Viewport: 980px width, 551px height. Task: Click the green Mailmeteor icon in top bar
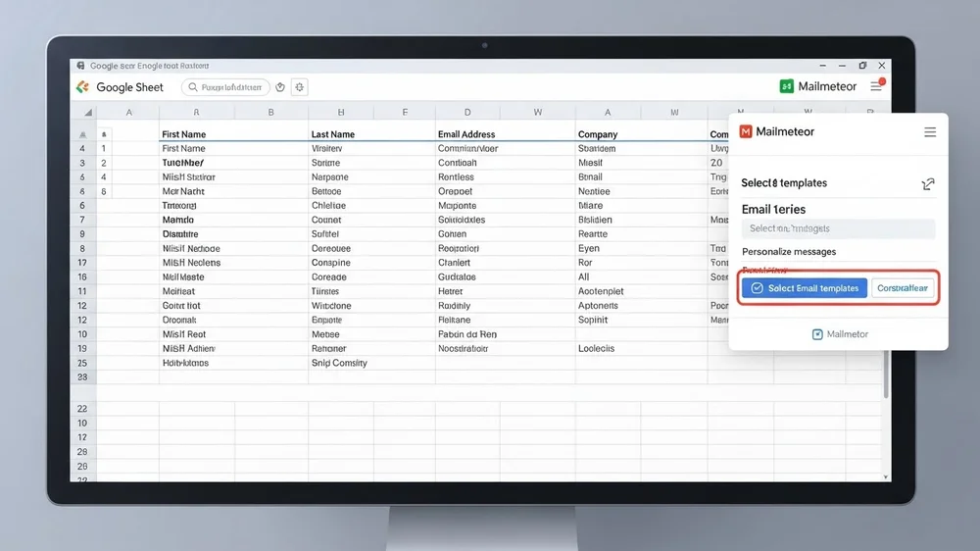pyautogui.click(x=786, y=86)
